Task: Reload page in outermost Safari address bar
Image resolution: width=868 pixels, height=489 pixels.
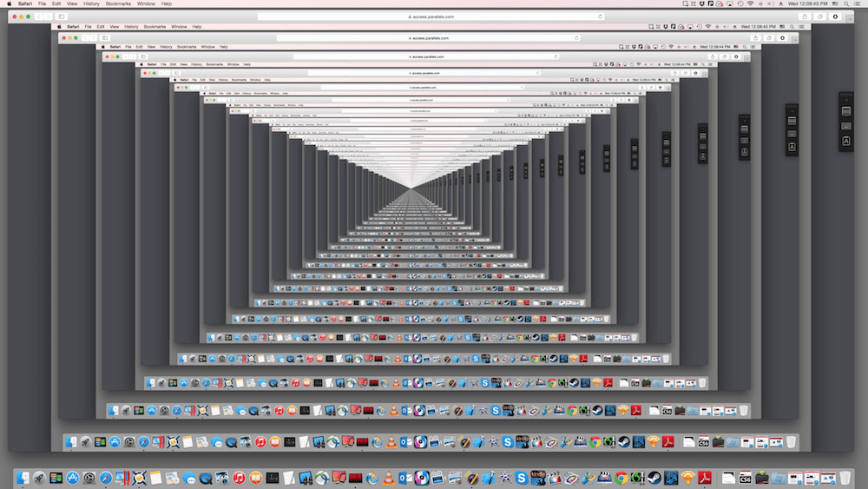Action: (600, 17)
